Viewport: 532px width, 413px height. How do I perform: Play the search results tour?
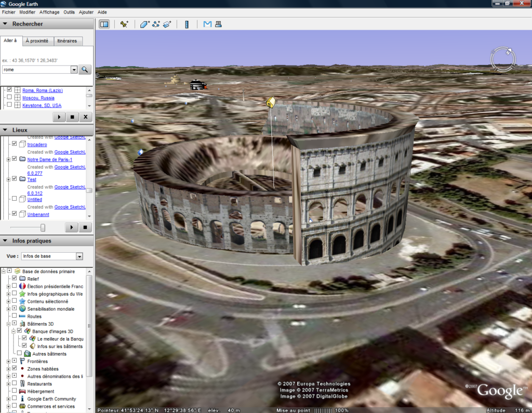click(59, 117)
